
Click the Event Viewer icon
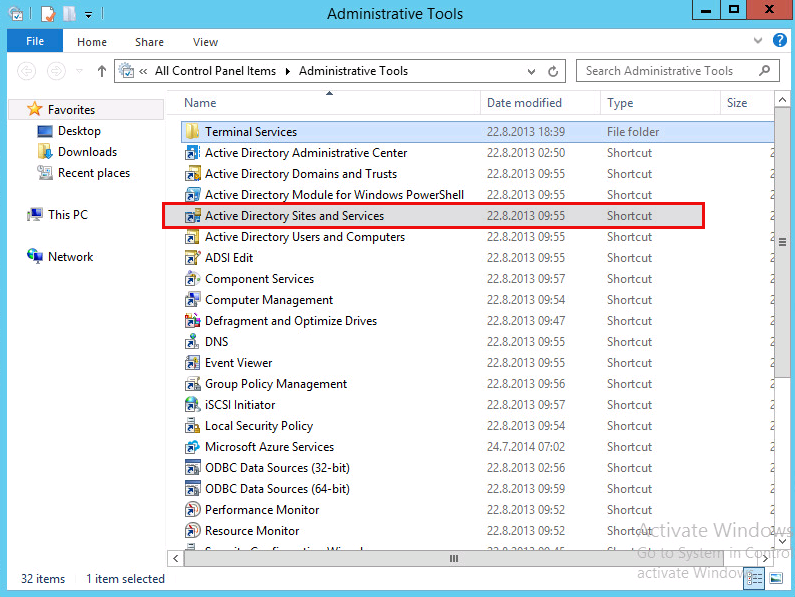pyautogui.click(x=192, y=363)
